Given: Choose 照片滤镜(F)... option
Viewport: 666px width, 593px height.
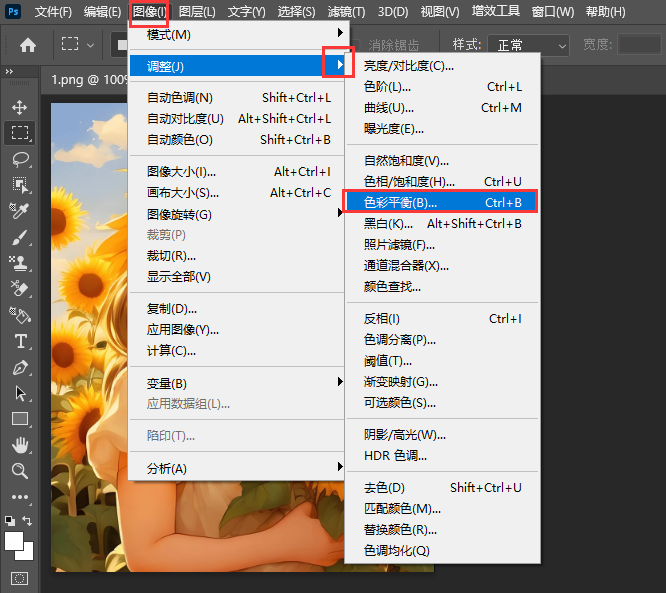Looking at the screenshot, I should (x=442, y=245).
